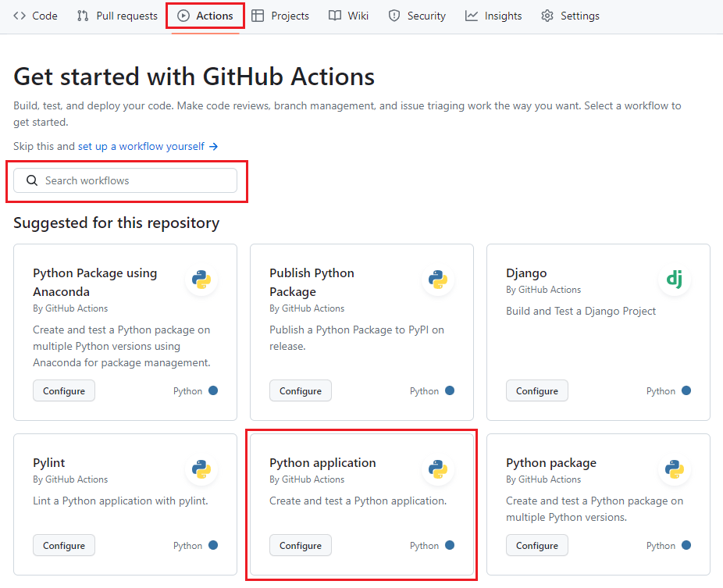Image resolution: width=723 pixels, height=588 pixels.
Task: Click the Python package card title
Action: coord(551,462)
